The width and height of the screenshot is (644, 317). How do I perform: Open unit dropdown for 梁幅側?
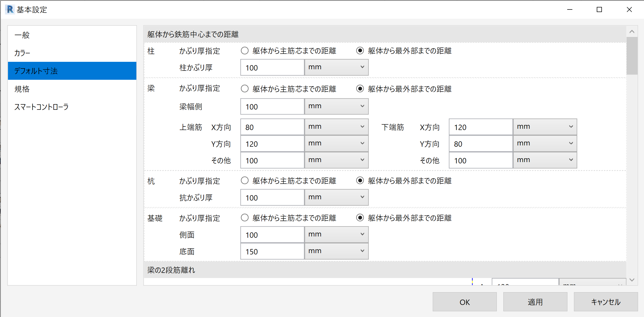pos(336,106)
